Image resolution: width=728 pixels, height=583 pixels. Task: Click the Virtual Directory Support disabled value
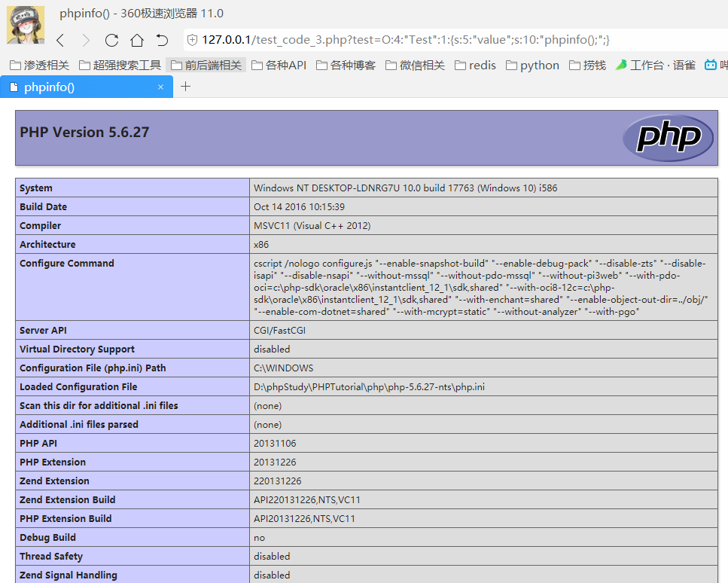pyautogui.click(x=272, y=349)
